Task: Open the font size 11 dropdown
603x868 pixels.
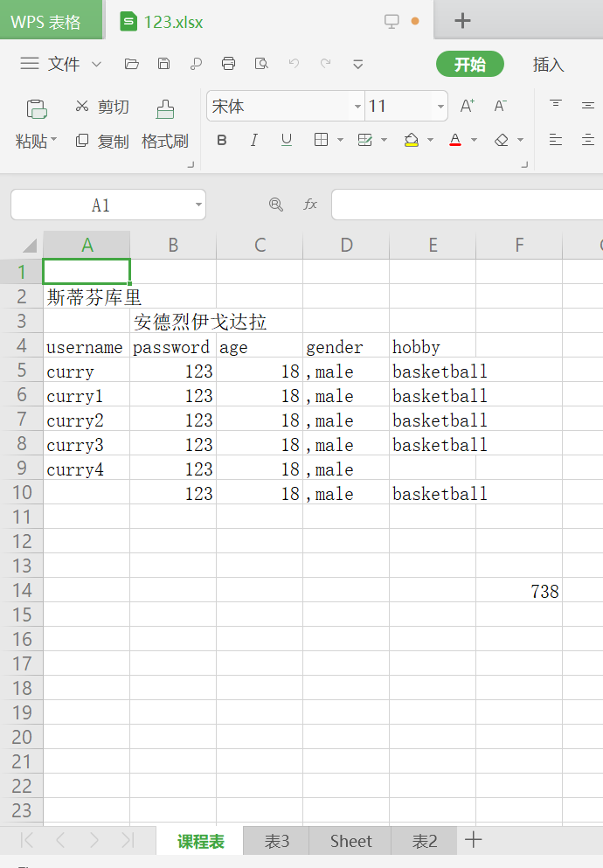Action: [x=440, y=107]
